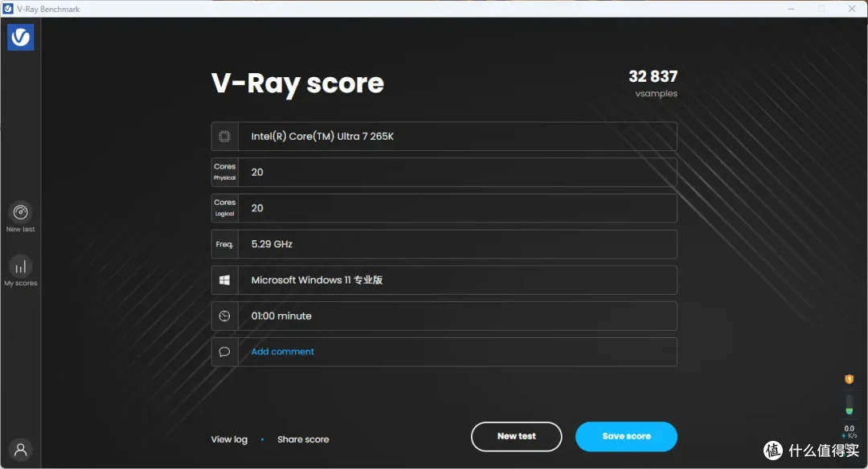Image resolution: width=868 pixels, height=469 pixels.
Task: Click the 5.29 GHz frequency value
Action: tap(272, 244)
